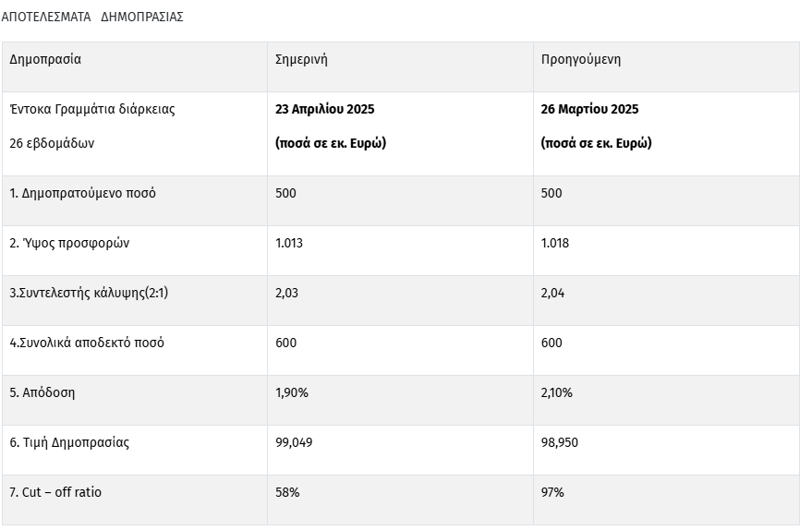The width and height of the screenshot is (812, 530).
Task: Click the 23 Απριλίου 2025 date
Action: click(x=325, y=109)
